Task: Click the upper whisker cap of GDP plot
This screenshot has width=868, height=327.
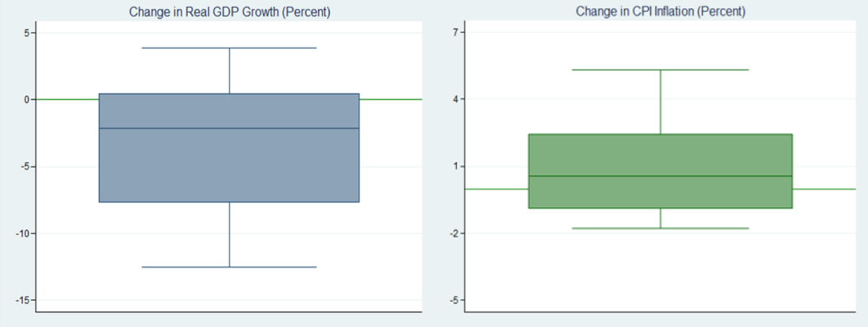Action: [x=229, y=48]
